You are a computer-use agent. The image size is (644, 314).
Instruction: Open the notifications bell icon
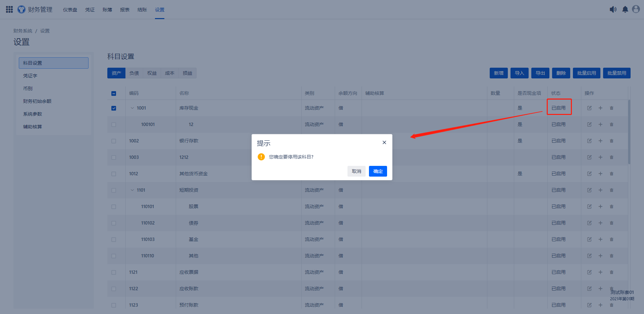(x=625, y=9)
